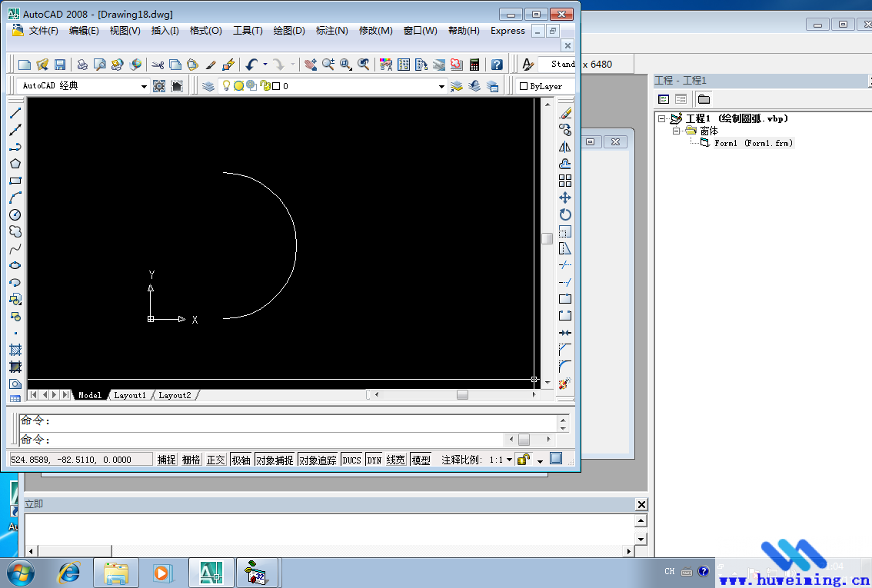Select the Circle drawing tool
Screen dimensions: 872x588
point(15,214)
